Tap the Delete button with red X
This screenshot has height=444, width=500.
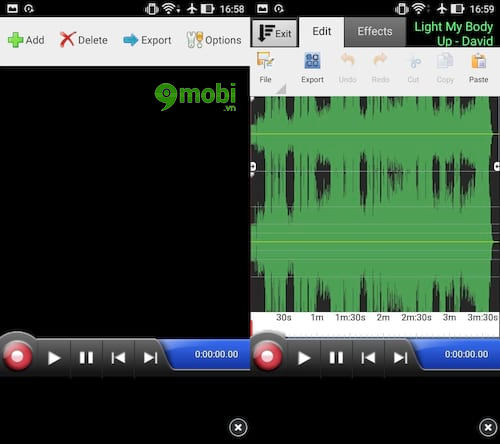[x=84, y=40]
